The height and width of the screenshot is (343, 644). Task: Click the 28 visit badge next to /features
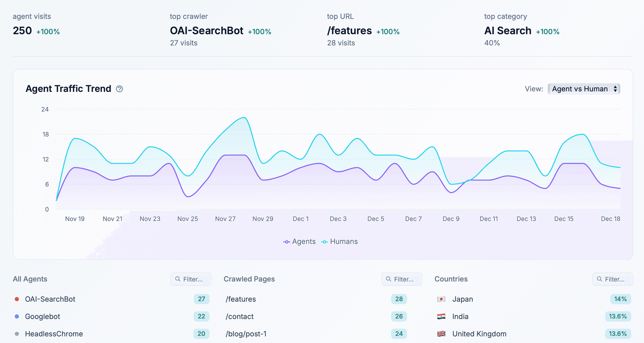pyautogui.click(x=399, y=299)
